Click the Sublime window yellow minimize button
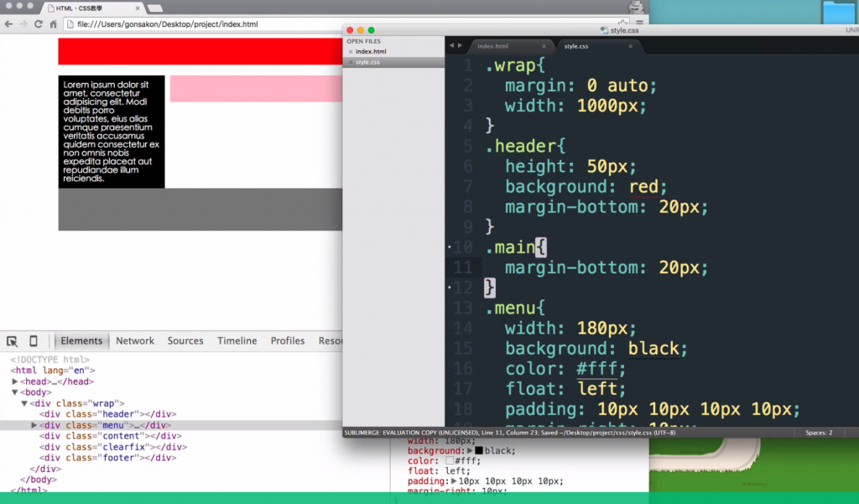The image size is (859, 504). coord(361,30)
